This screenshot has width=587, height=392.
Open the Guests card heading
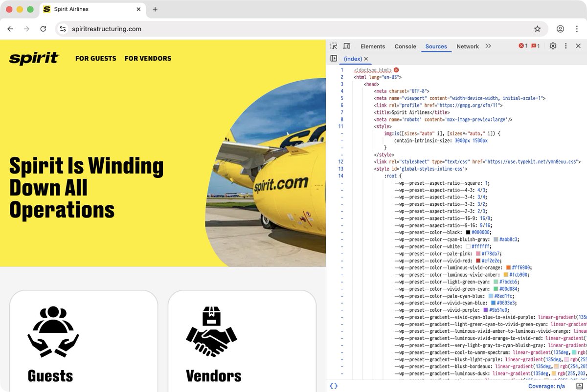(x=50, y=376)
